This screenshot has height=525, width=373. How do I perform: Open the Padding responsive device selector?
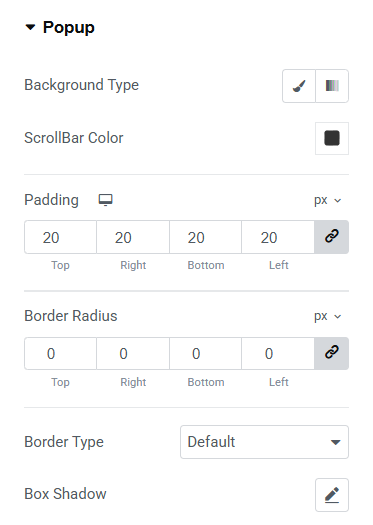coord(105,200)
